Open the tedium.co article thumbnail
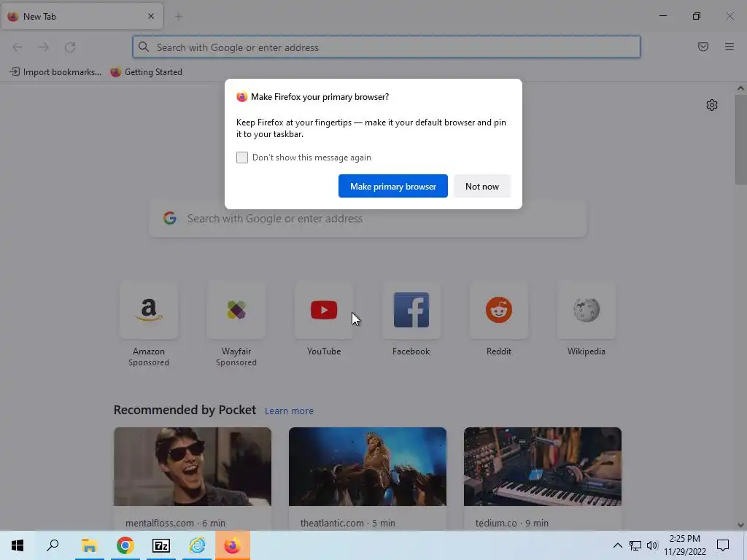This screenshot has height=560, width=747. pyautogui.click(x=543, y=467)
